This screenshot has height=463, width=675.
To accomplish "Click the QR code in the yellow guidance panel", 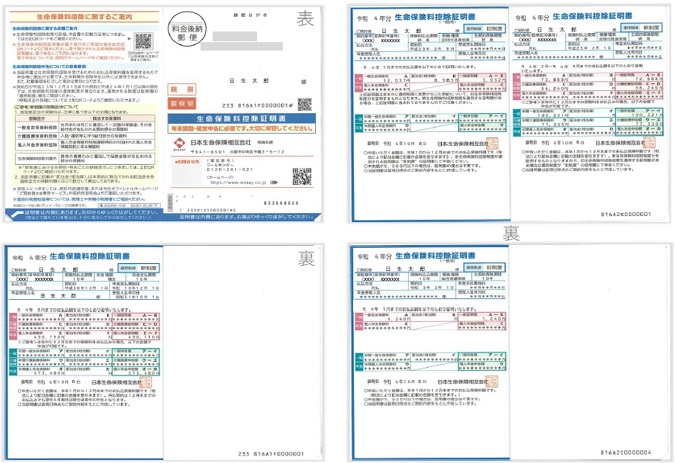I will coord(143,42).
